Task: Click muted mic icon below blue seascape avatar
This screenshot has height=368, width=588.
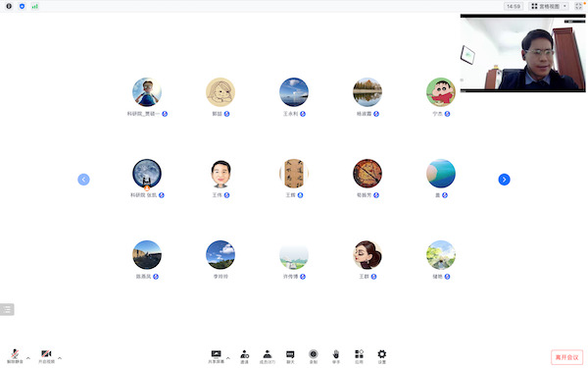Action: click(303, 114)
